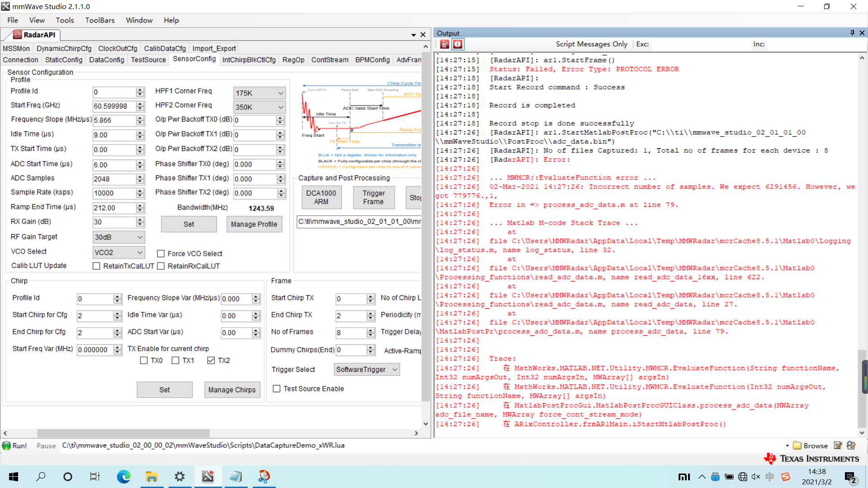
Task: Click the RadarAPI vertical scrollbar down arrow
Action: pyautogui.click(x=425, y=424)
